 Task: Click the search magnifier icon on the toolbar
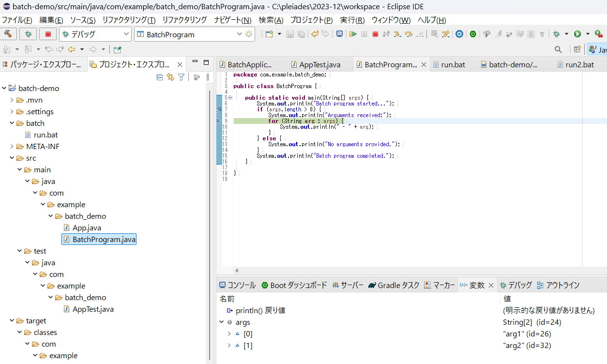tap(558, 49)
